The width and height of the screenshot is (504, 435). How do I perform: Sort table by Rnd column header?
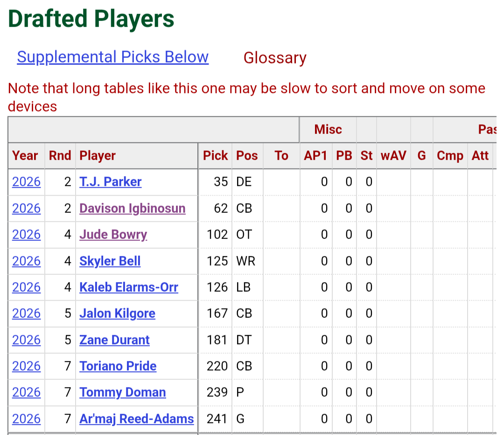coord(60,155)
